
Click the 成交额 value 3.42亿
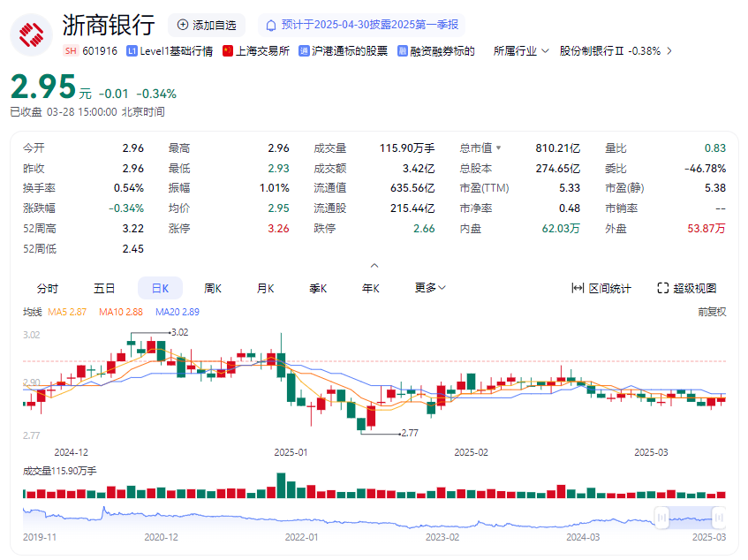(419, 169)
